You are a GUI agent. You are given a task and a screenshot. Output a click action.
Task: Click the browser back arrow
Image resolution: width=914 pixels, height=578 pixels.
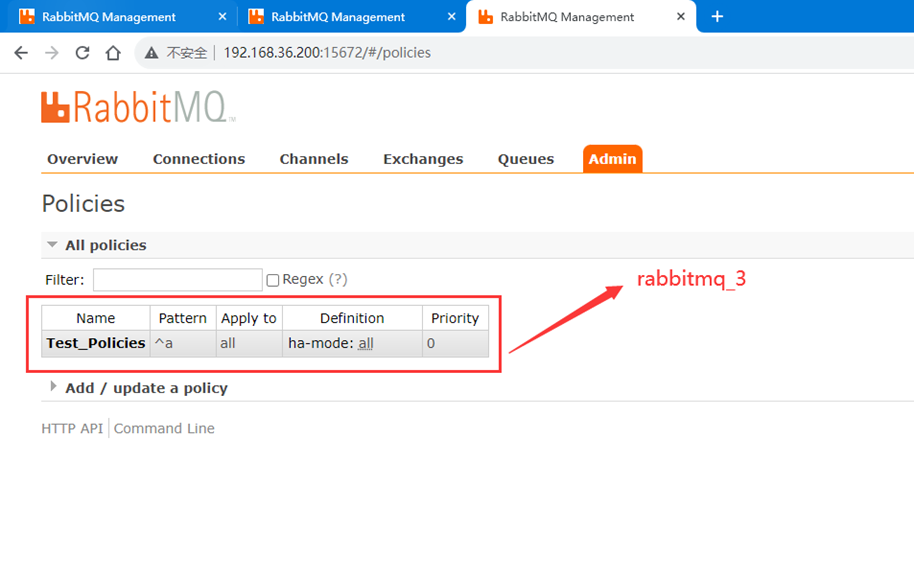coord(21,53)
